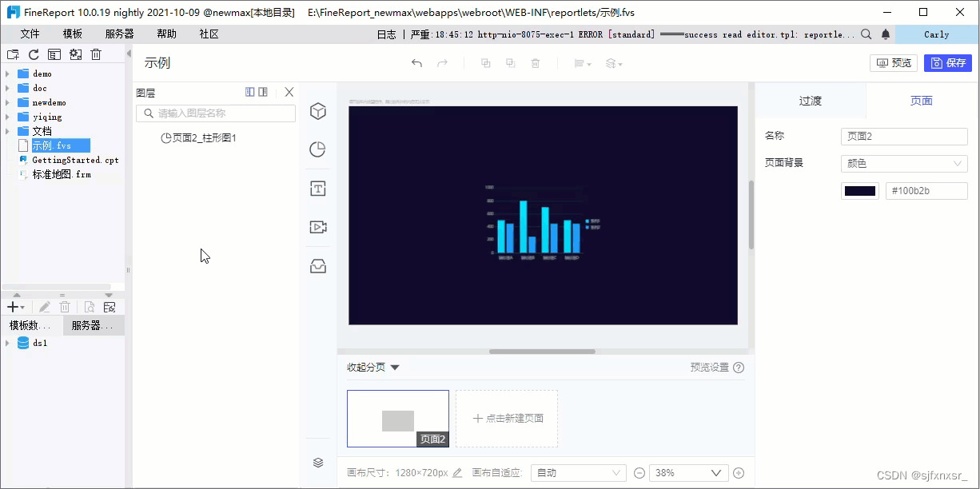The width and height of the screenshot is (980, 489).
Task: Delete dataset with the trash icon
Action: pyautogui.click(x=66, y=307)
